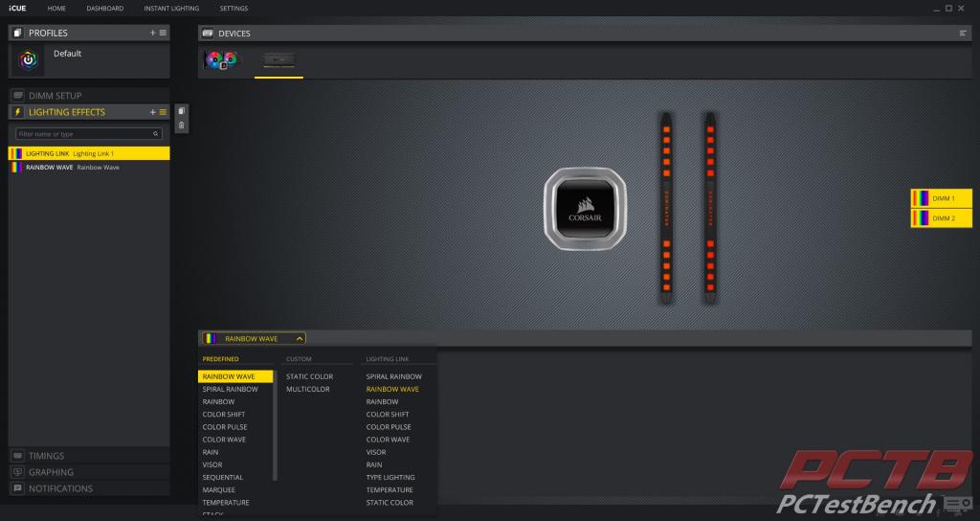The image size is (980, 521).
Task: Click the Rainbow Wave row swatch icon
Action: pyautogui.click(x=17, y=168)
